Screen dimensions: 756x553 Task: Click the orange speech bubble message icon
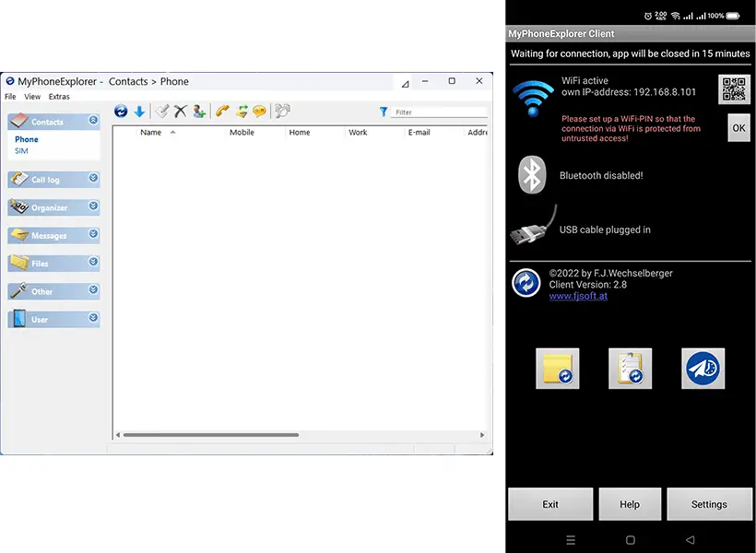tap(259, 112)
